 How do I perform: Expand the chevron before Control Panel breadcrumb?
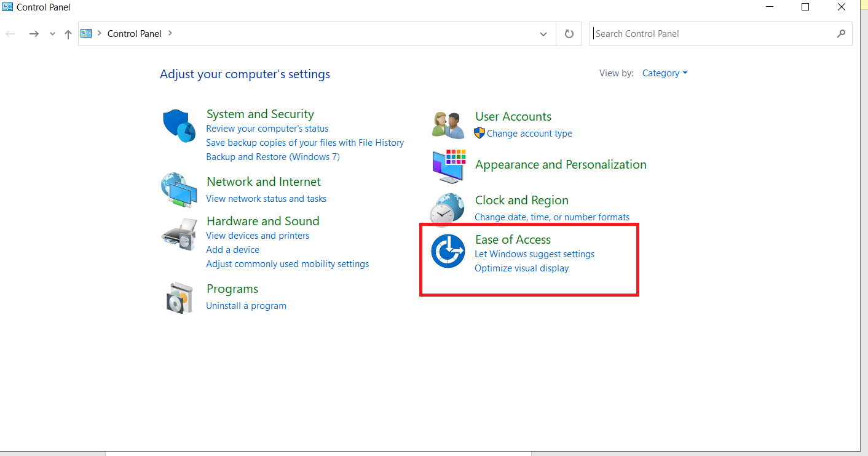coord(100,33)
